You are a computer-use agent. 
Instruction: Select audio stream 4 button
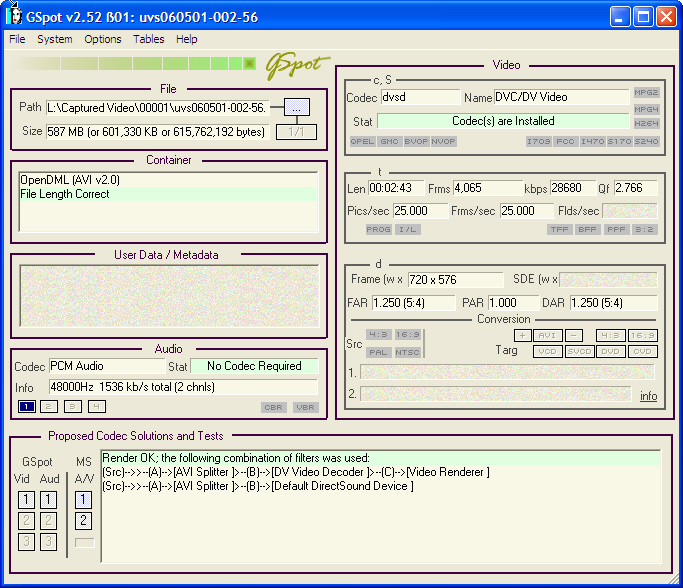point(97,406)
